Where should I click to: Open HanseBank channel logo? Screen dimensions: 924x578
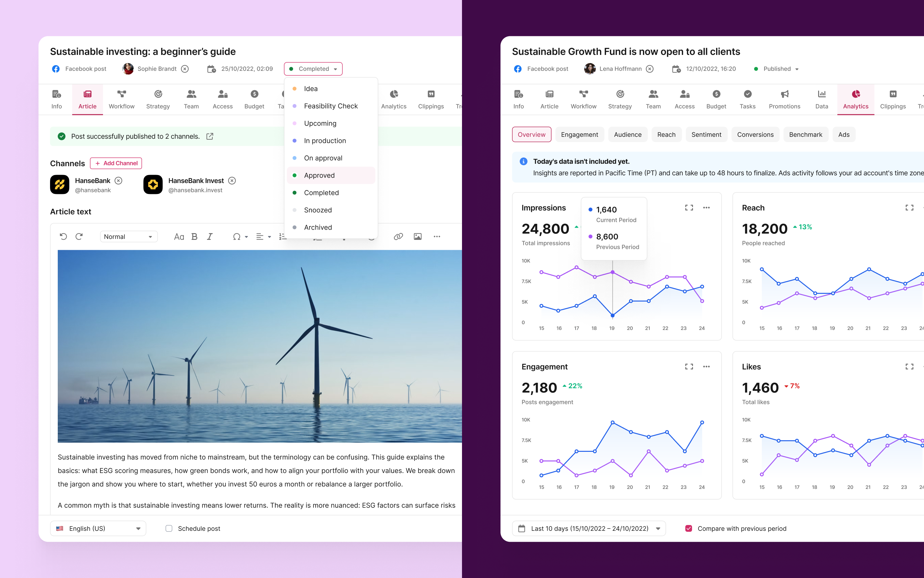[60, 185]
